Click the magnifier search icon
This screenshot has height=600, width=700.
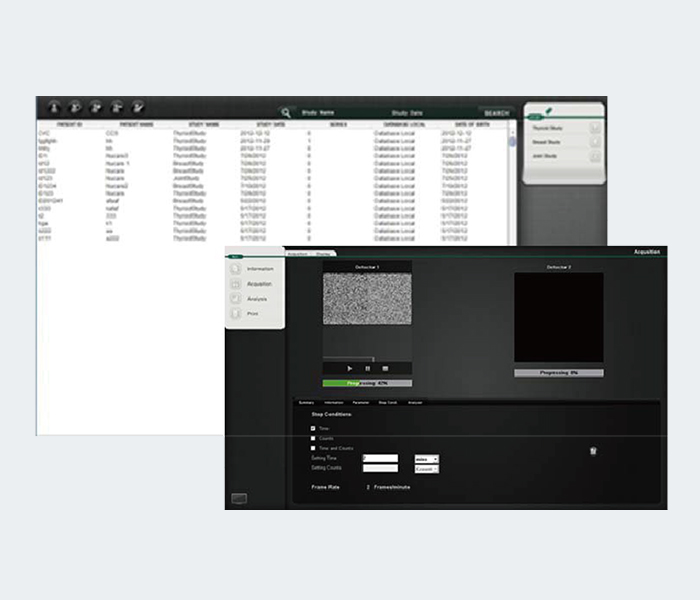point(286,112)
